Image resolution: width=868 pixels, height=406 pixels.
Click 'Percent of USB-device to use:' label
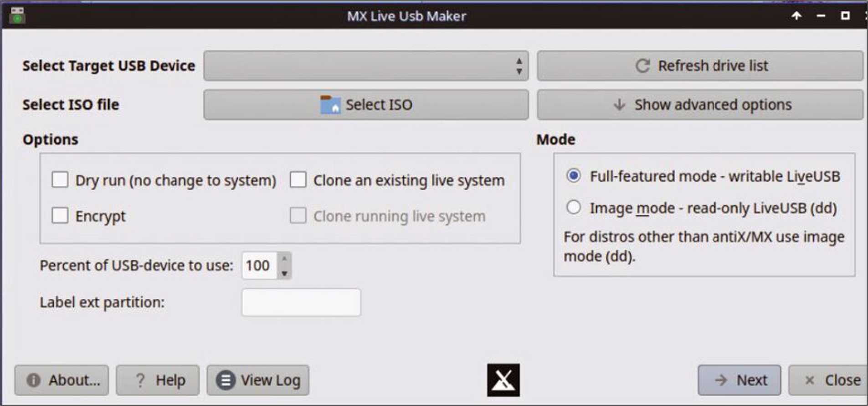136,265
